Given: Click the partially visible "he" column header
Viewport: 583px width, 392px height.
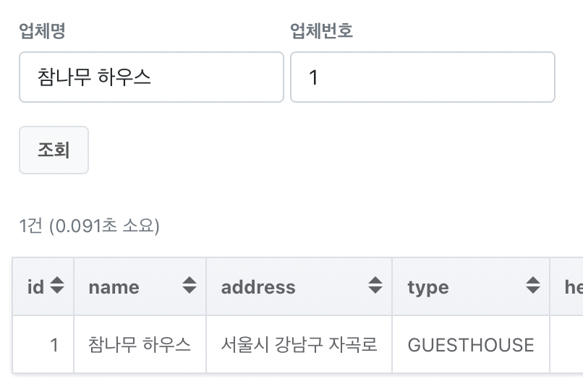Looking at the screenshot, I should coord(573,287).
